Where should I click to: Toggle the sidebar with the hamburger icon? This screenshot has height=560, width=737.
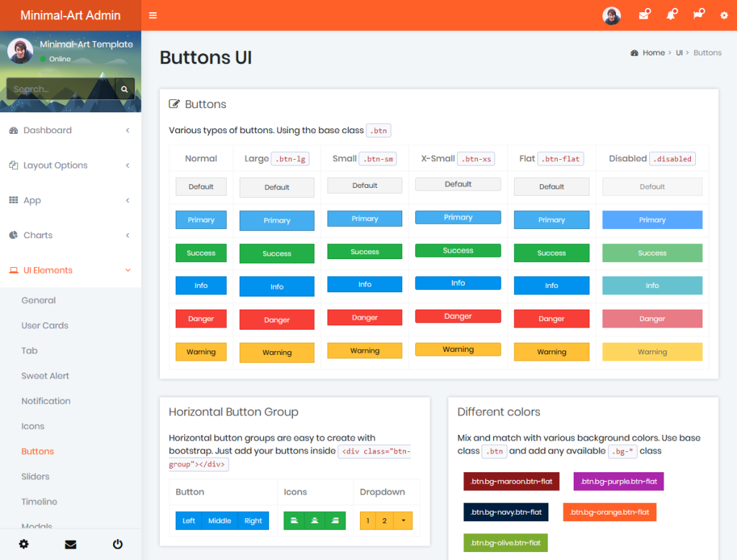pyautogui.click(x=153, y=16)
